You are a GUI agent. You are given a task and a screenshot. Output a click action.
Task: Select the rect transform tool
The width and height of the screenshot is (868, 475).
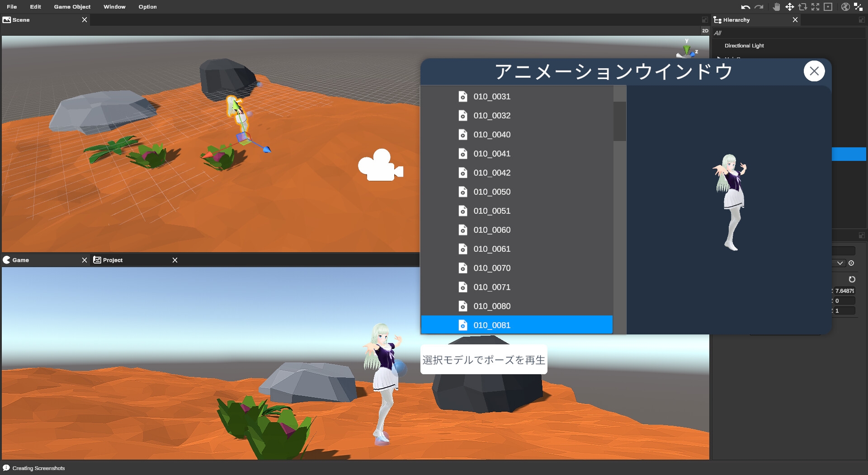point(828,7)
